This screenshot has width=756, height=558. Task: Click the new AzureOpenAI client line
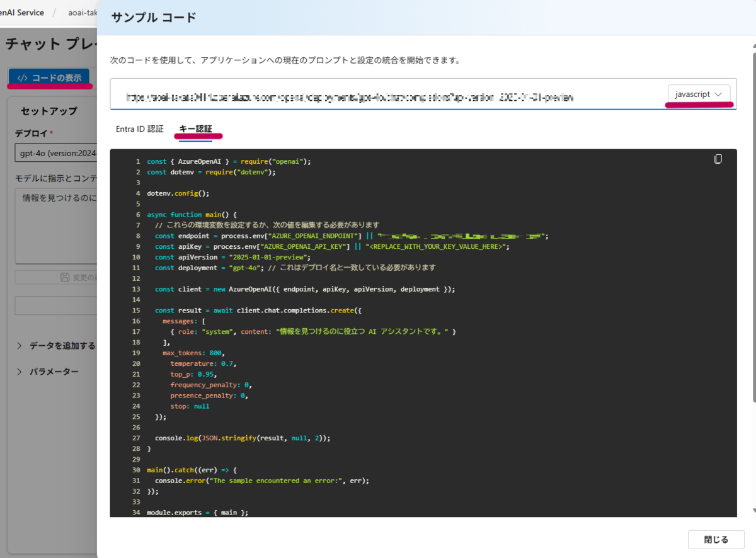(305, 289)
